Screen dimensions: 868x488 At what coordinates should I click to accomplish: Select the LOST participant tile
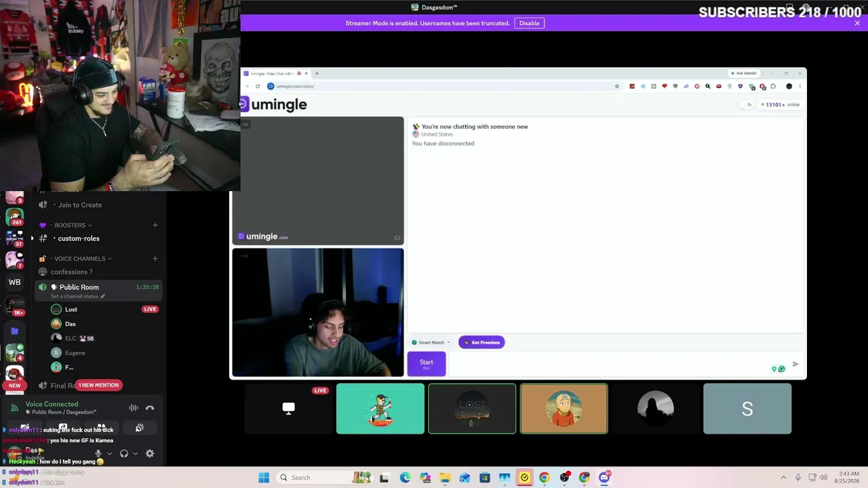click(472, 409)
